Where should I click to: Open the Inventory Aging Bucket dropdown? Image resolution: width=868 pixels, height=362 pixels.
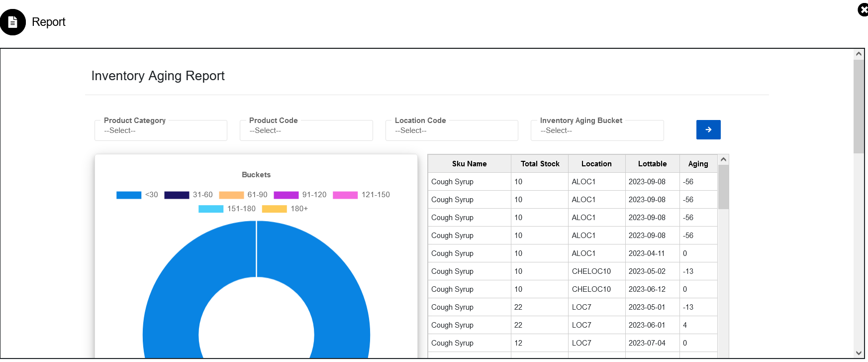point(597,130)
